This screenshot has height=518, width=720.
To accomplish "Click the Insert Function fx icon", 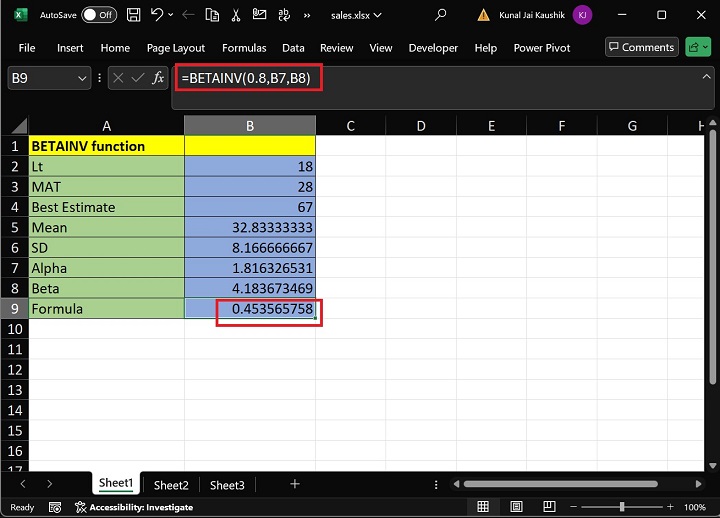I will click(x=157, y=78).
